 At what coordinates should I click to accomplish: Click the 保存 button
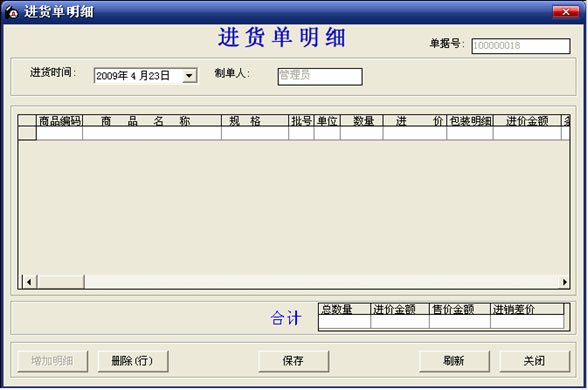[x=293, y=361]
